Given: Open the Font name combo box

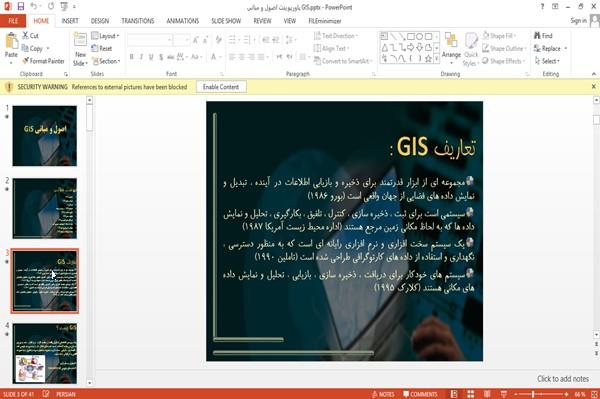Looking at the screenshot, I should (x=150, y=40).
